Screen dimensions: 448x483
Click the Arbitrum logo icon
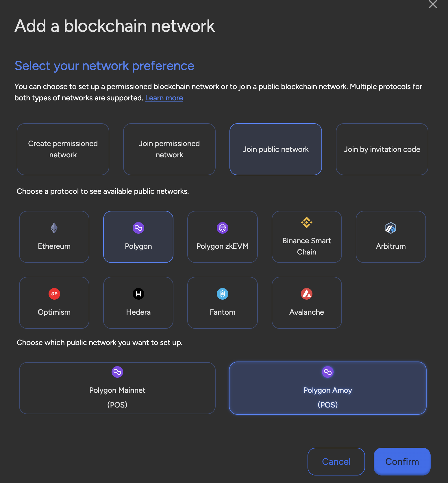[x=390, y=228]
